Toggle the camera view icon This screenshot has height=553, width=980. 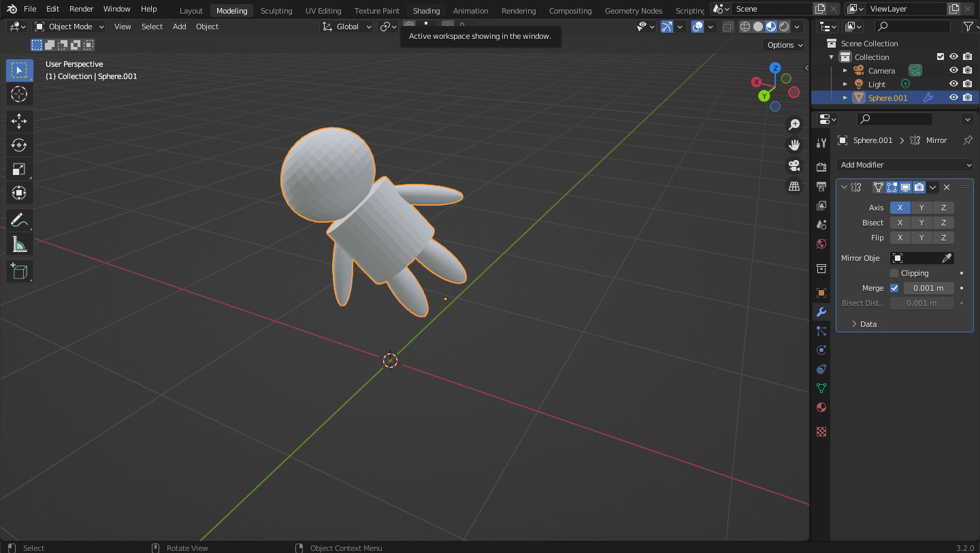click(794, 165)
